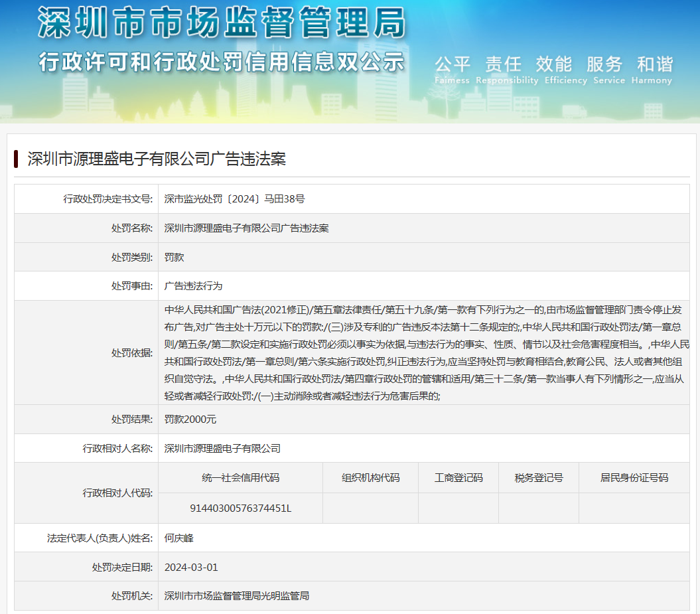Click the banner slogan 和谐 Harmony
700x614 pixels.
point(652,70)
